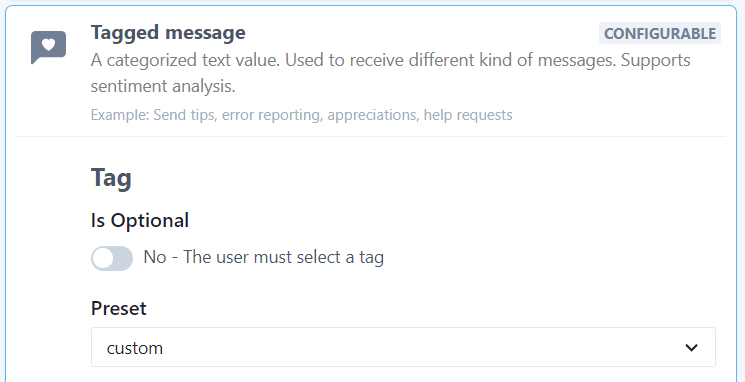Open the Preset dropdown

tap(403, 347)
